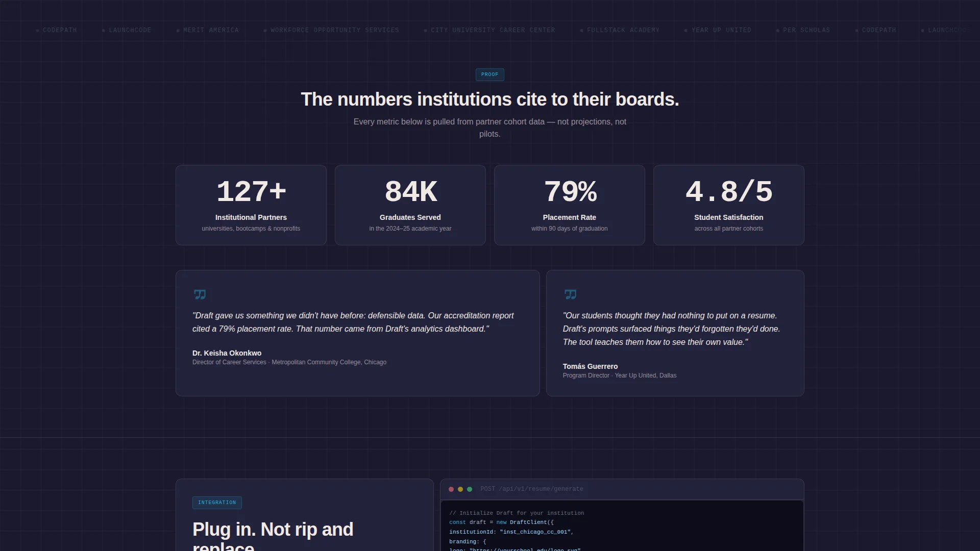Click the 'POST /api/v1/resume/generate' title
The height and width of the screenshot is (551, 980).
coord(531,489)
